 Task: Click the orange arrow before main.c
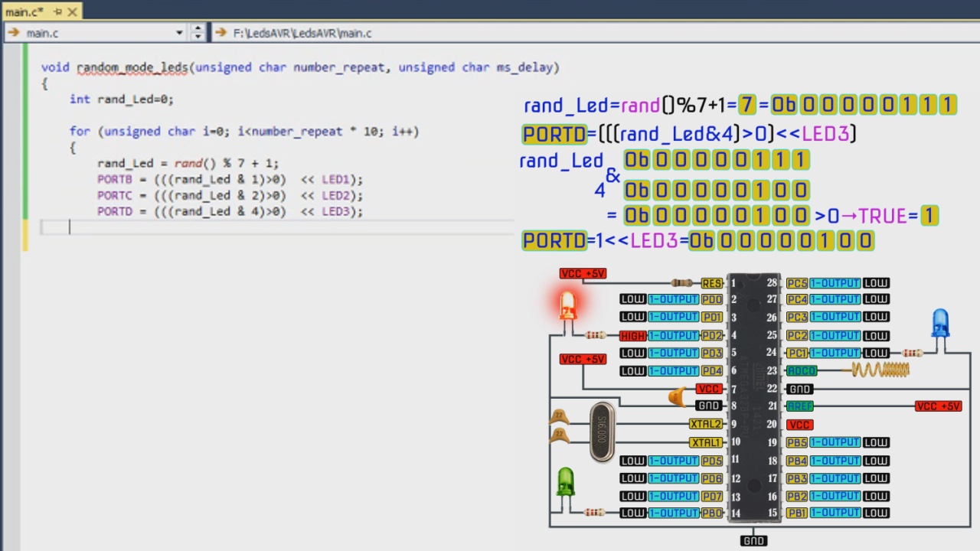pyautogui.click(x=13, y=33)
